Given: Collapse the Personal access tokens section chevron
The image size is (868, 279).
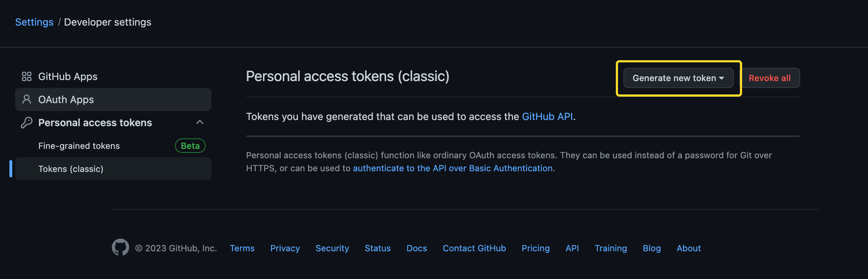Looking at the screenshot, I should point(200,123).
